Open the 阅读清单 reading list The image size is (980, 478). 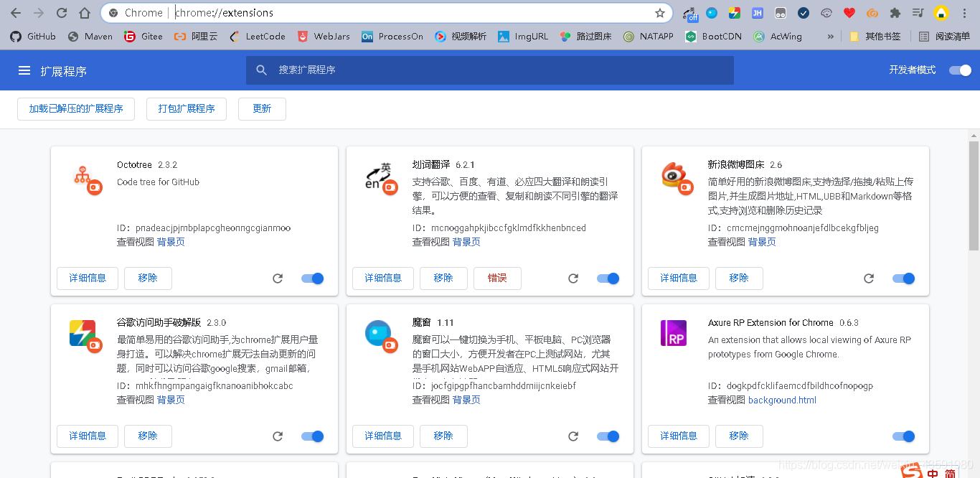click(x=944, y=37)
